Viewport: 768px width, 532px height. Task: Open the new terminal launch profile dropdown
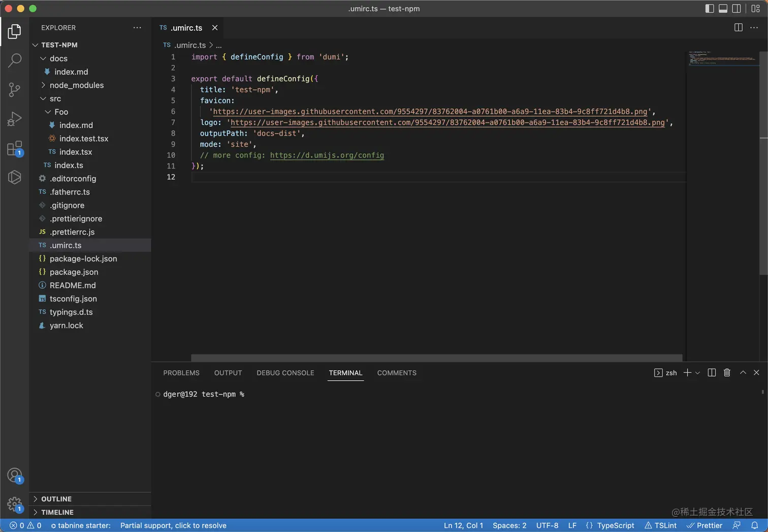[697, 373]
